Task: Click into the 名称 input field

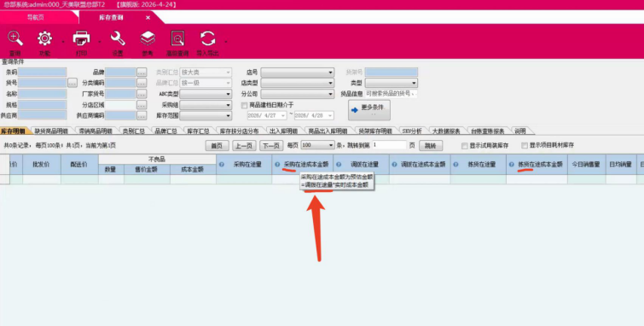Action: coord(42,94)
